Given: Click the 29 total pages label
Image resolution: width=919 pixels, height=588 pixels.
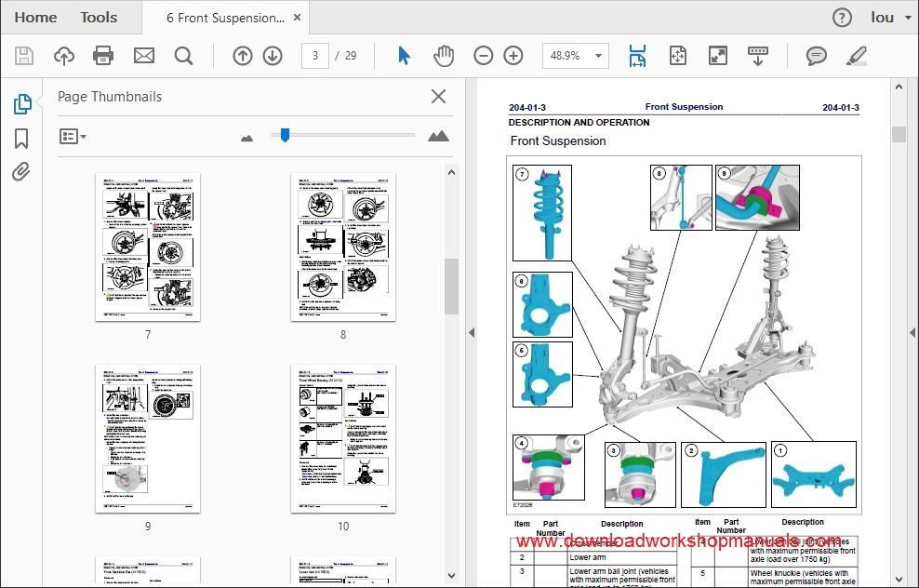Looking at the screenshot, I should coord(351,56).
